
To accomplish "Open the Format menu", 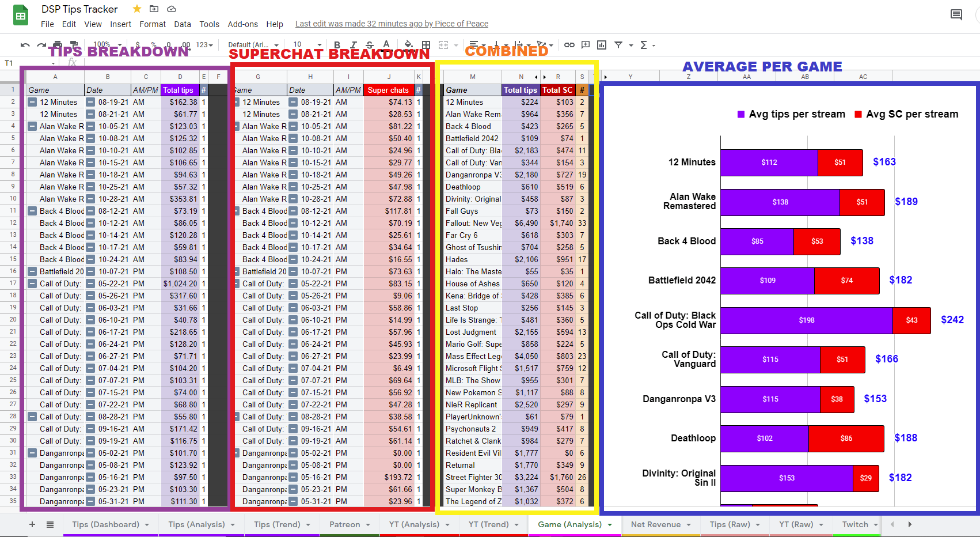I will [x=153, y=24].
